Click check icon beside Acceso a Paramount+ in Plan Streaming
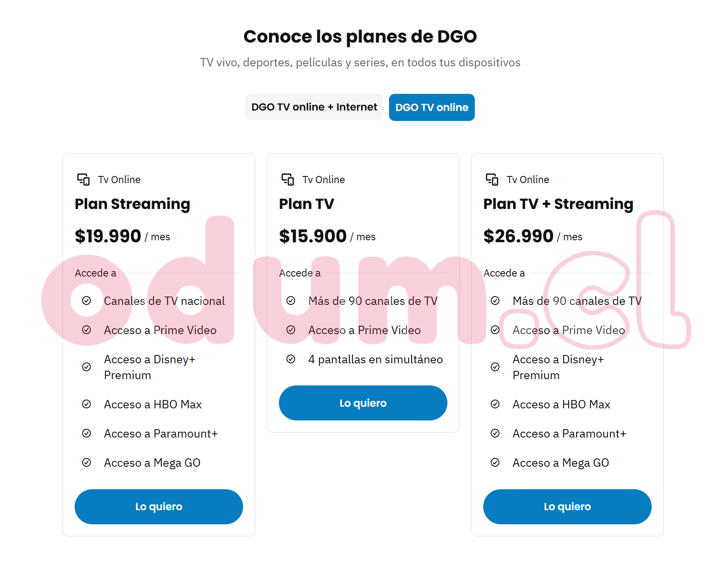The image size is (728, 561). (x=86, y=433)
